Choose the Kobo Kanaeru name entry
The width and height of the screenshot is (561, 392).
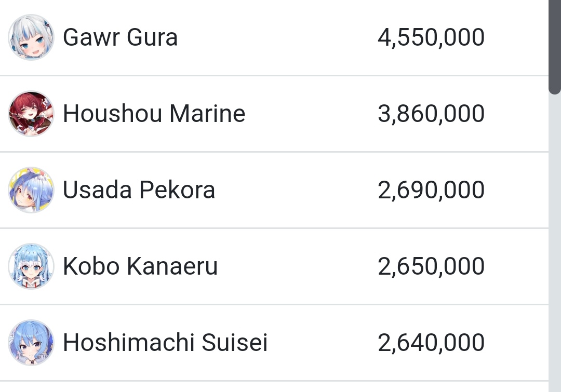pyautogui.click(x=140, y=266)
